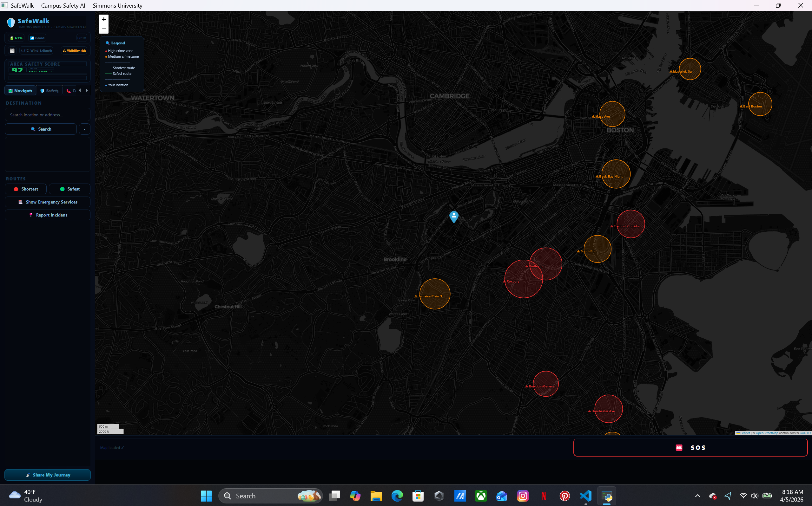The image size is (812, 506).
Task: Select the Navigate tab
Action: tap(20, 91)
